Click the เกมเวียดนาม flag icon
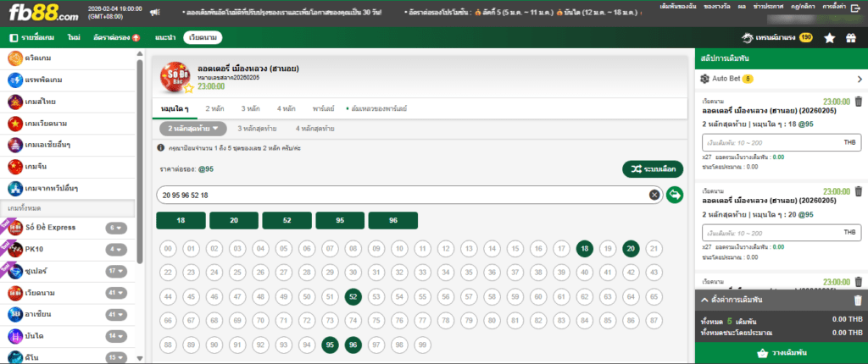This screenshot has height=364, width=868. tap(15, 124)
